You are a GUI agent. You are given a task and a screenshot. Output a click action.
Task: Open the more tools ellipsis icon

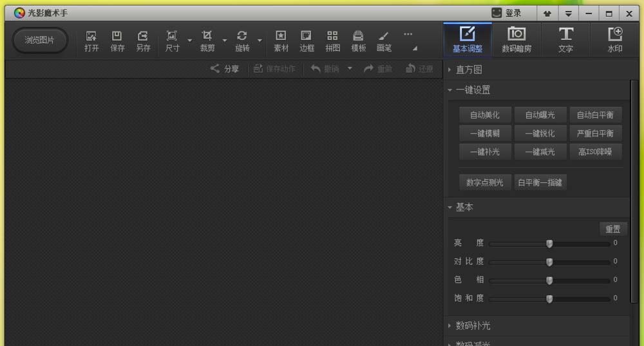tap(408, 35)
